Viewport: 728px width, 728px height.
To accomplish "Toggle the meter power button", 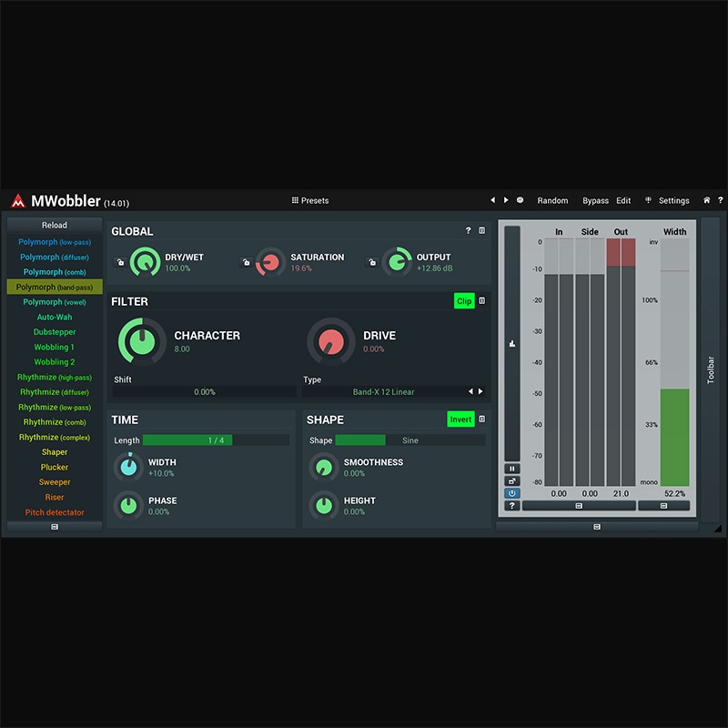I will (x=512, y=493).
